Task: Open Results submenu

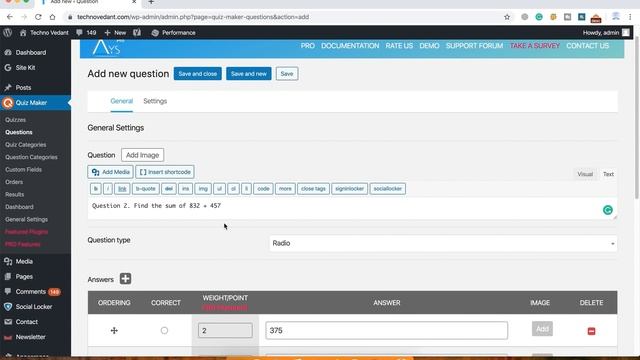Action: pyautogui.click(x=15, y=194)
